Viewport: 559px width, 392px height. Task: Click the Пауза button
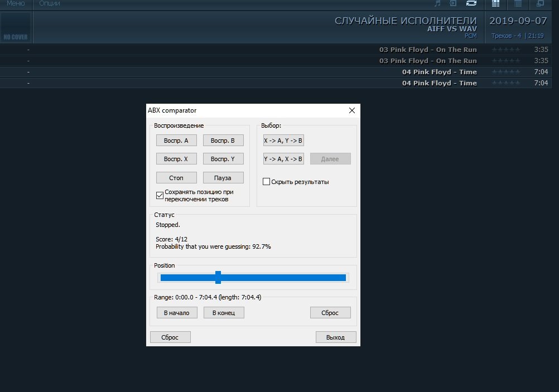point(223,178)
